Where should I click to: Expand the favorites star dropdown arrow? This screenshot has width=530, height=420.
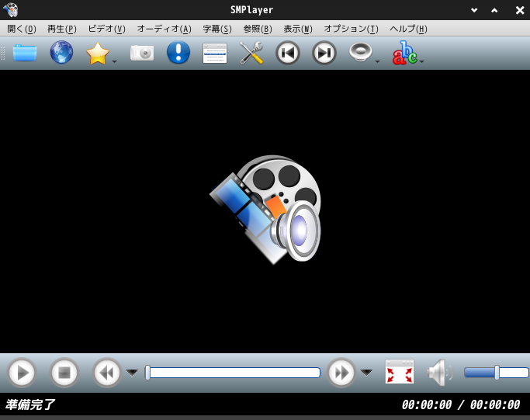114,61
